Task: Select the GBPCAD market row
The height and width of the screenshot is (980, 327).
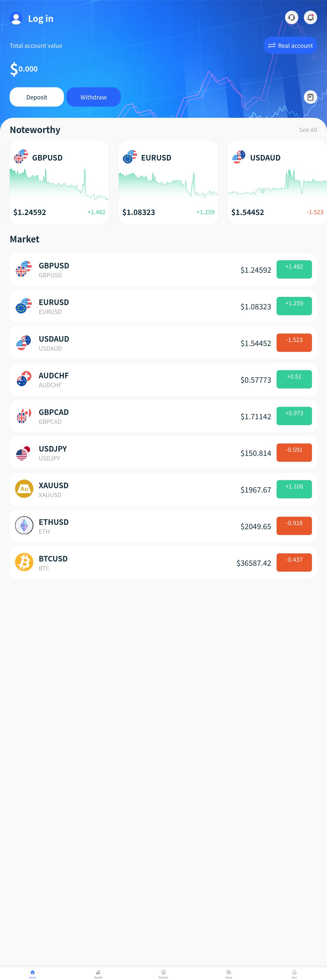Action: 163,416
